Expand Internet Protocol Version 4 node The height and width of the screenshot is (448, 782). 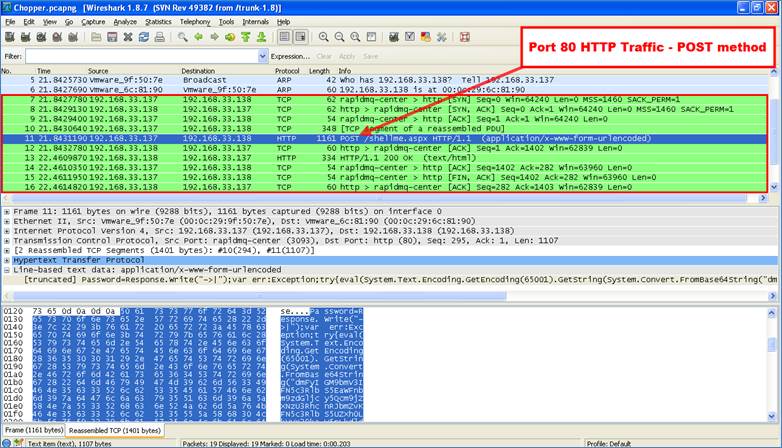pos(7,231)
